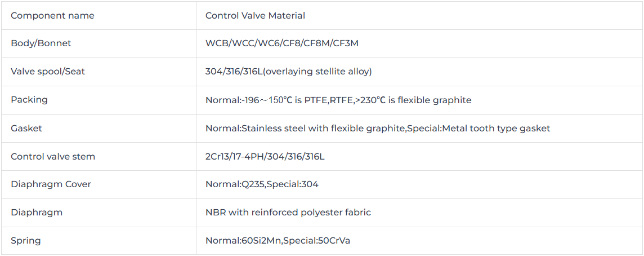Click the Packing row label

(29, 100)
